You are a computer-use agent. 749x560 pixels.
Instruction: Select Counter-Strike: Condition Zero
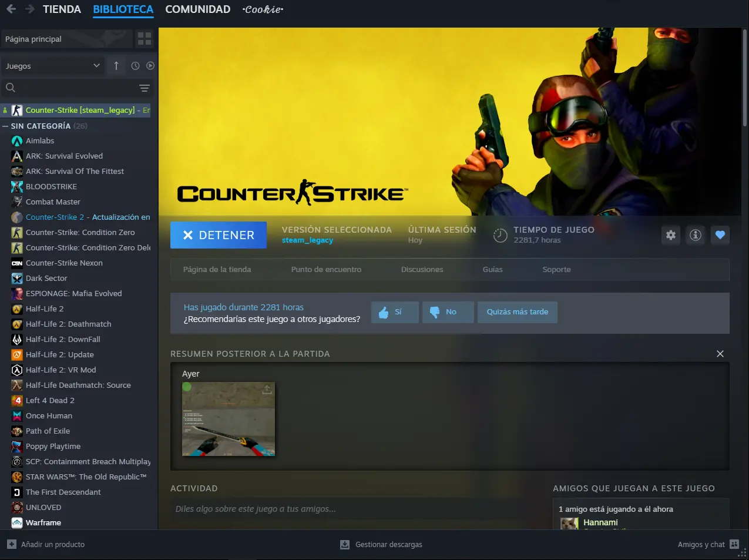[x=80, y=232]
